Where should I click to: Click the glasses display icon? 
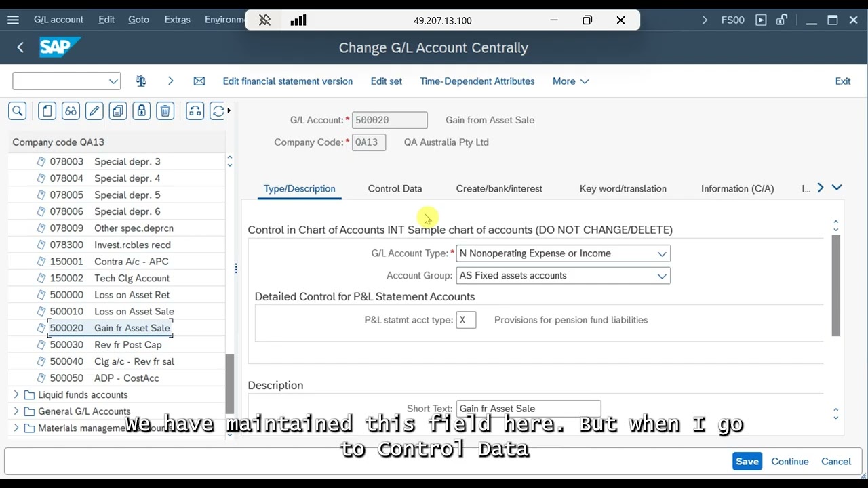(71, 111)
